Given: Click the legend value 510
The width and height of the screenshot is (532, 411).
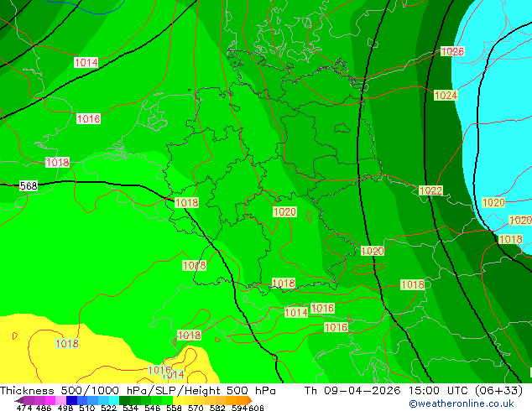Looking at the screenshot, I should click(87, 408).
